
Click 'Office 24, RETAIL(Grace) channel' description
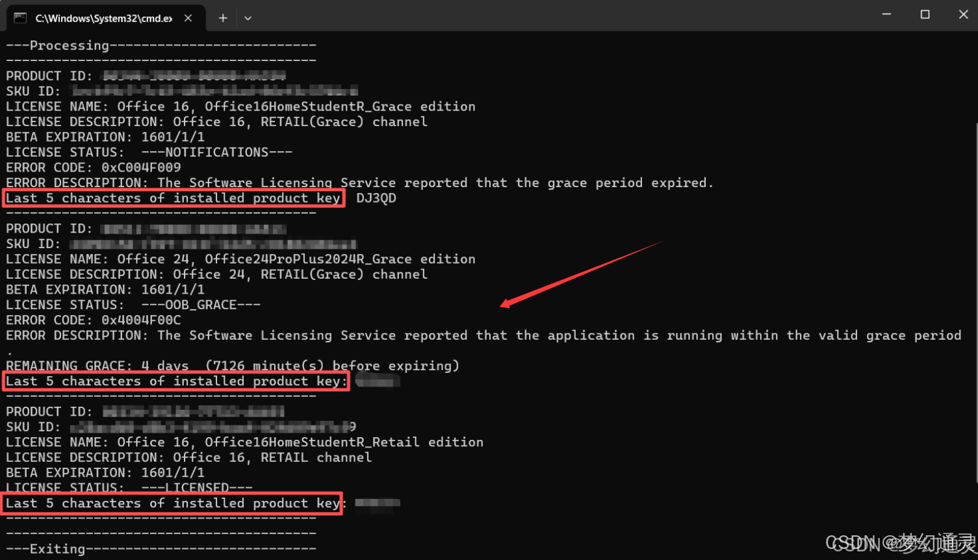300,274
